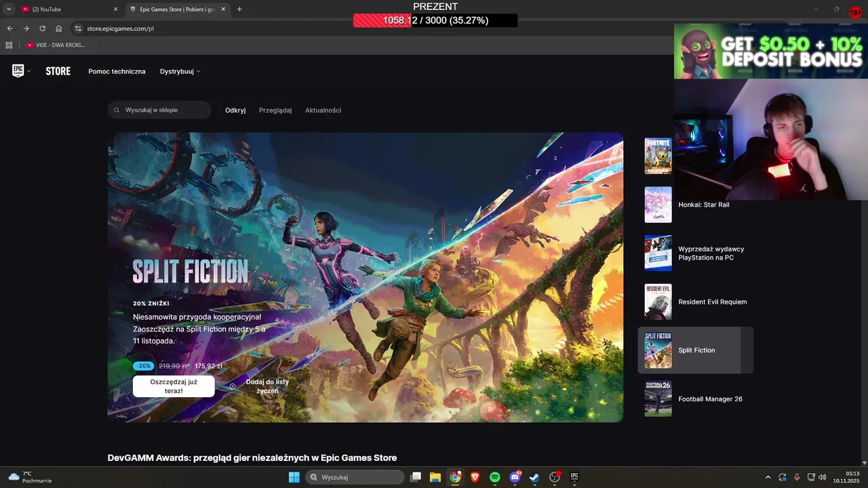Go back in browser history

pyautogui.click(x=9, y=28)
